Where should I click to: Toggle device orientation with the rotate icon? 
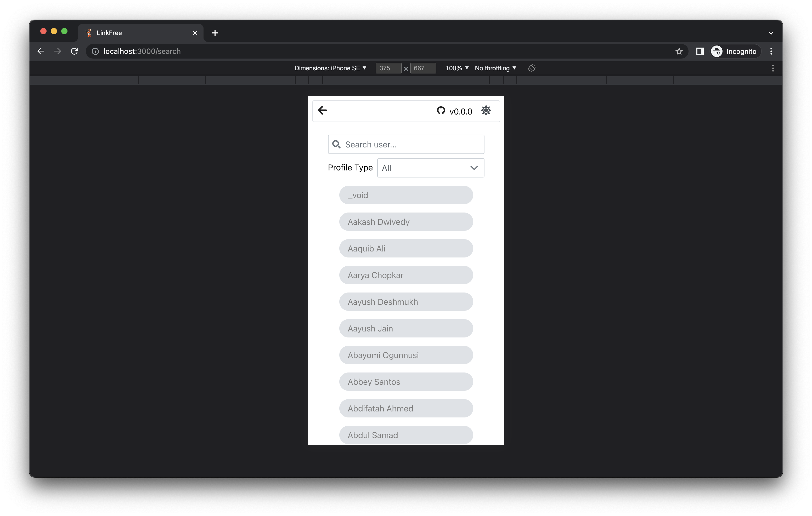(532, 68)
